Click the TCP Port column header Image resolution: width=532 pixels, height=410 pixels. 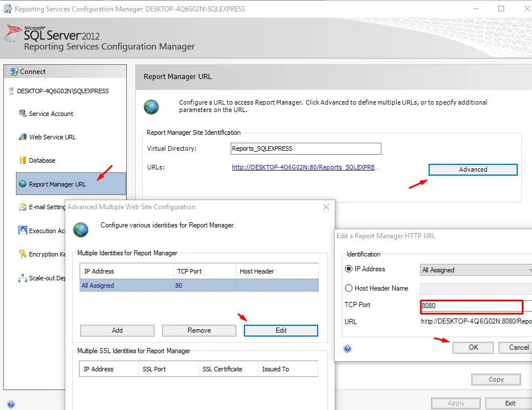click(x=205, y=271)
